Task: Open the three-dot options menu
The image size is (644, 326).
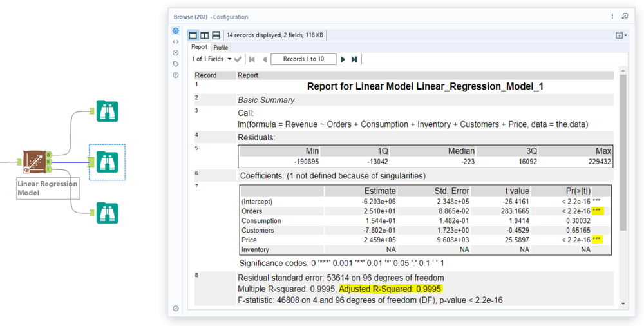Action: [612, 17]
